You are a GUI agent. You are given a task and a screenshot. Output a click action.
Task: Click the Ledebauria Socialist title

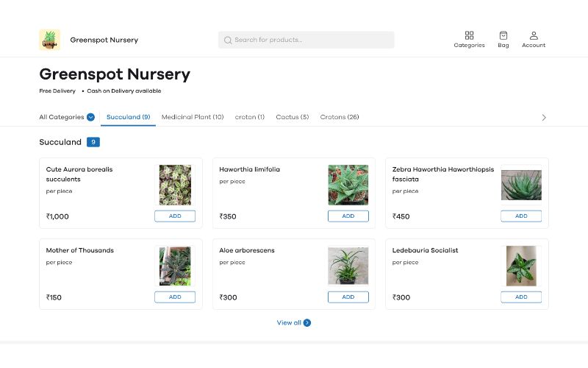coord(425,250)
